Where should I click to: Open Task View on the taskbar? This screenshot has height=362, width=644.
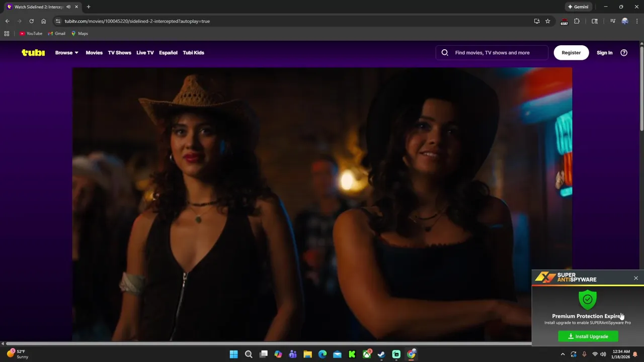(x=263, y=354)
